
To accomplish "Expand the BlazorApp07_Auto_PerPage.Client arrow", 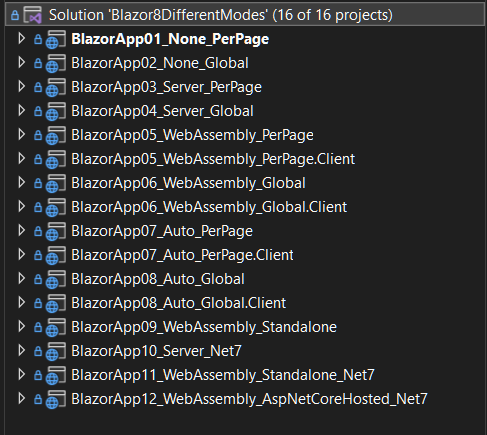I will [22, 255].
